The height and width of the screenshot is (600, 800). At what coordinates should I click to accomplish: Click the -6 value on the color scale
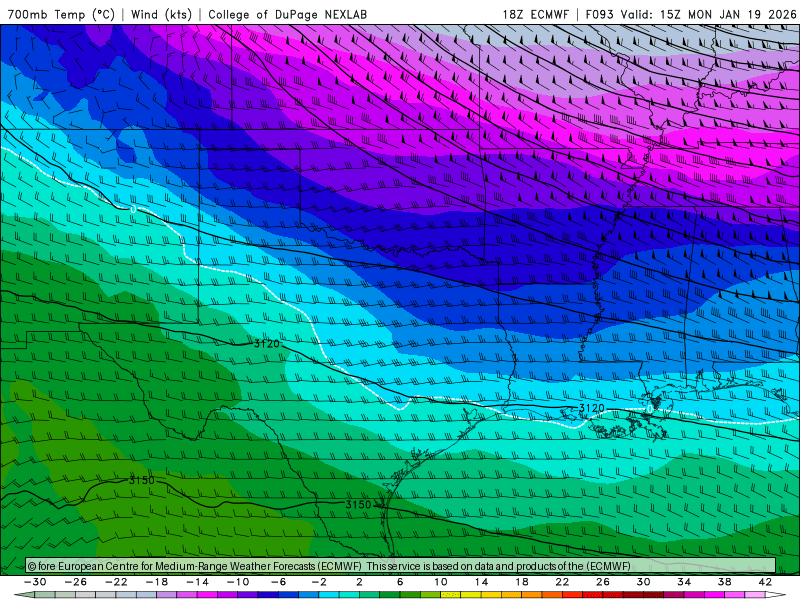279,582
